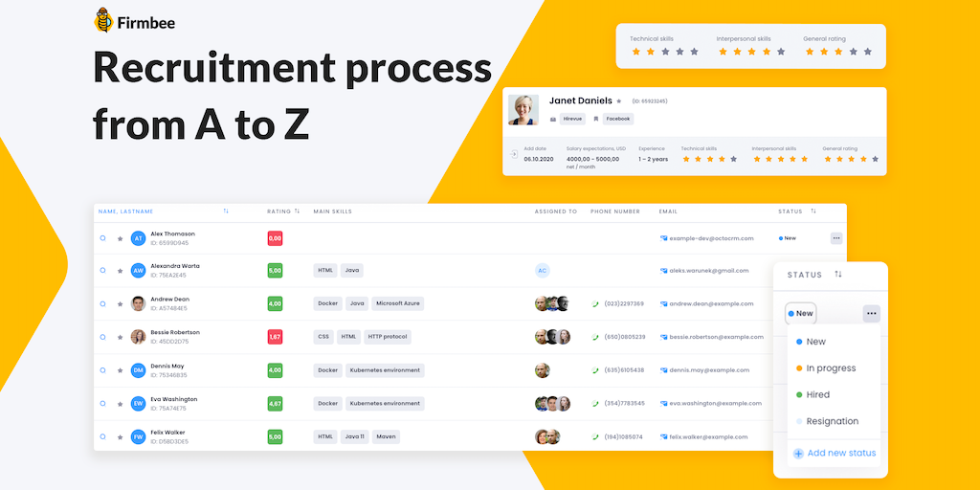Click the green 4,67 rating badge
This screenshot has height=490, width=980.
click(x=275, y=404)
